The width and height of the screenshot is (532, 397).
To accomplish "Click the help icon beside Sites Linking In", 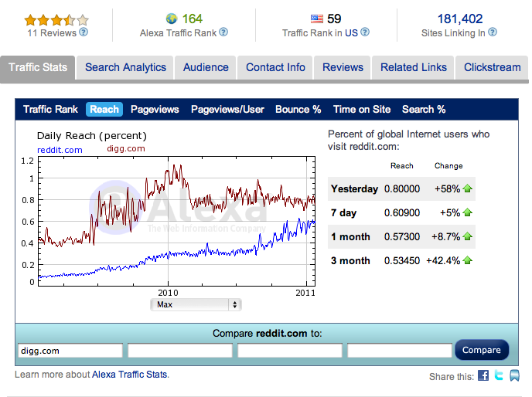I will point(493,32).
